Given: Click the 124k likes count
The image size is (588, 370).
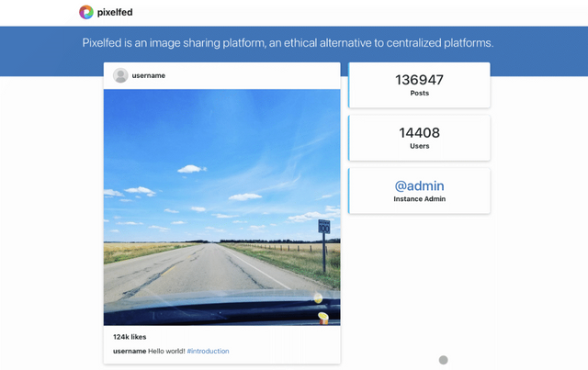Looking at the screenshot, I should click(130, 337).
